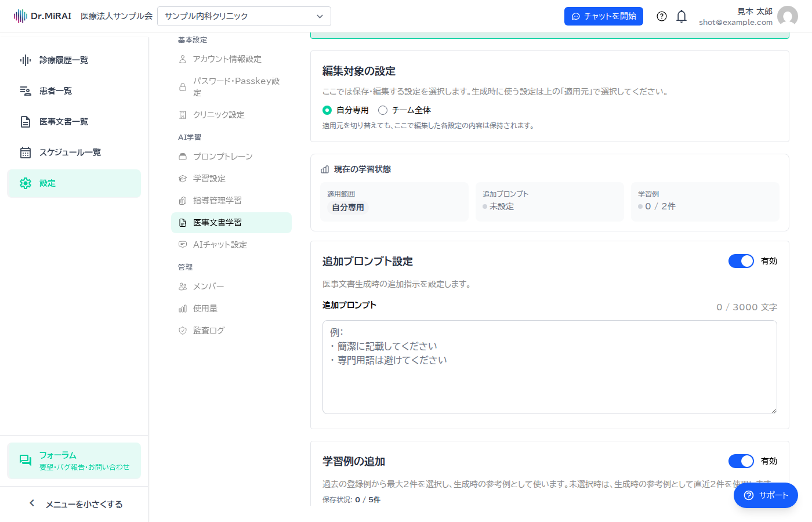Open プロンプトレーン settings page
This screenshot has height=522, width=812.
231,157
